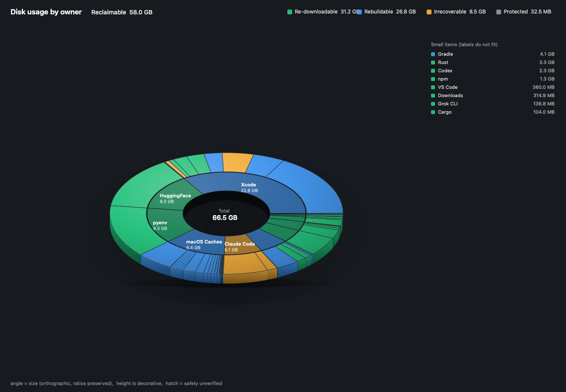This screenshot has height=392, width=566.
Task: Click the Protected gray legend swatch
Action: pyautogui.click(x=499, y=12)
